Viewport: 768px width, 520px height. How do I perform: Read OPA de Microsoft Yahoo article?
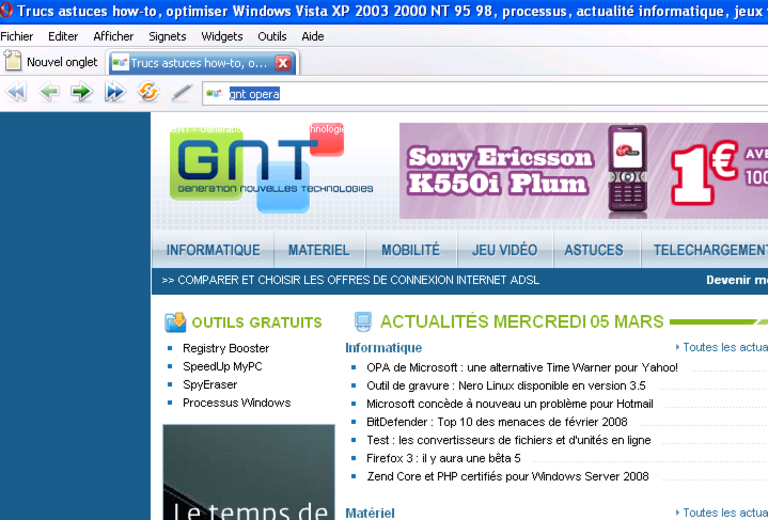click(x=522, y=367)
